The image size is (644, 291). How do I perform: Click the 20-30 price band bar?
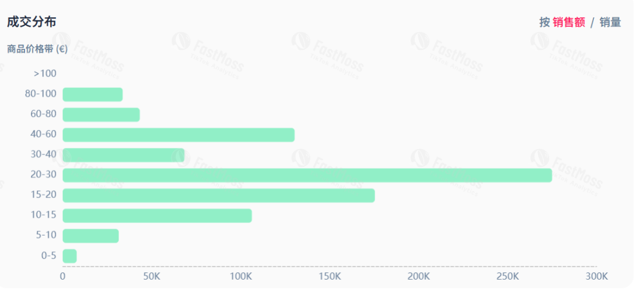[306, 175]
